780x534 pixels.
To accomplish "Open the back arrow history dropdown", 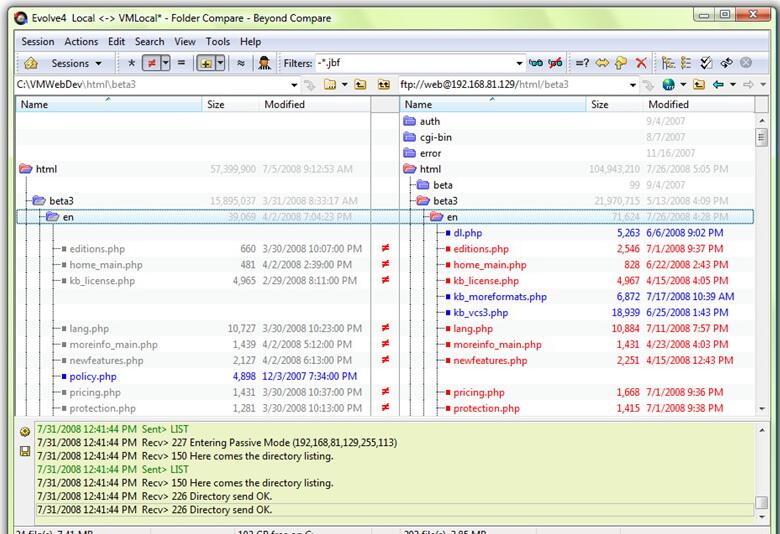I will pyautogui.click(x=732, y=85).
